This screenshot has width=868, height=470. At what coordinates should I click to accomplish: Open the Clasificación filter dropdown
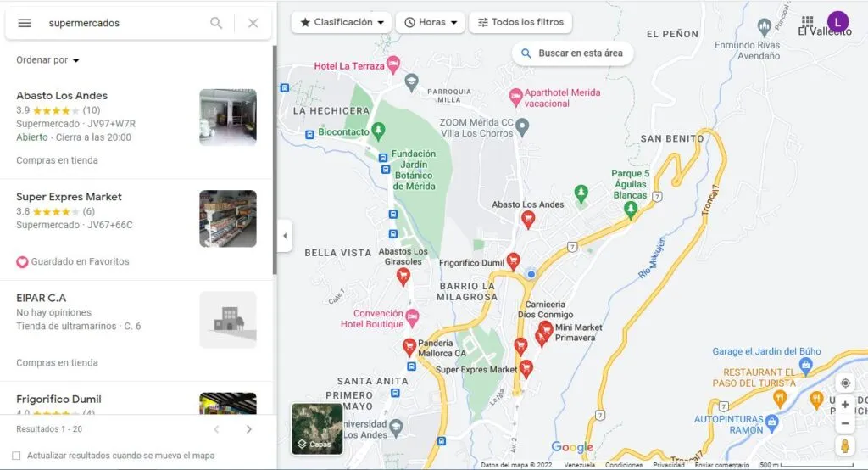pyautogui.click(x=341, y=22)
